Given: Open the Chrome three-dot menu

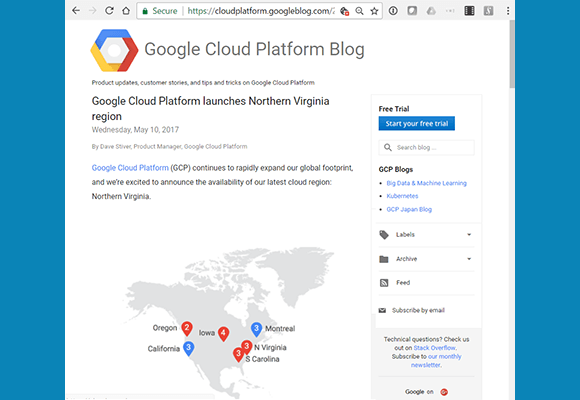Looking at the screenshot, I should [x=508, y=11].
